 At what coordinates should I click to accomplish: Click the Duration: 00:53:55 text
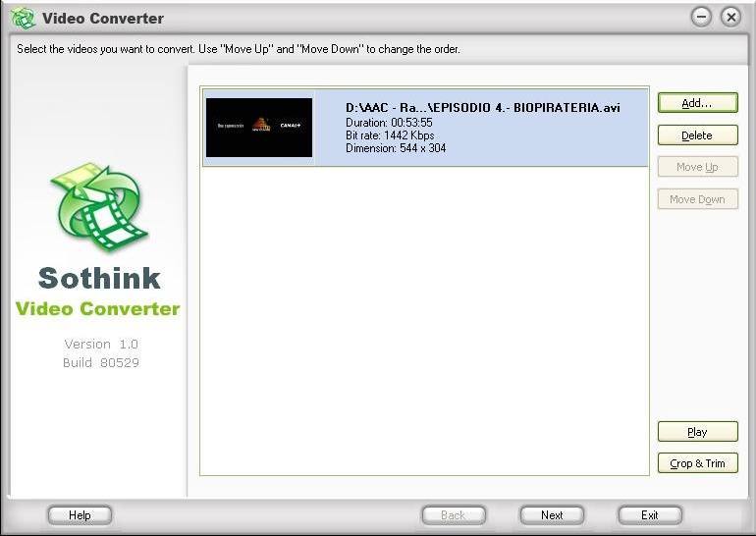[x=389, y=123]
